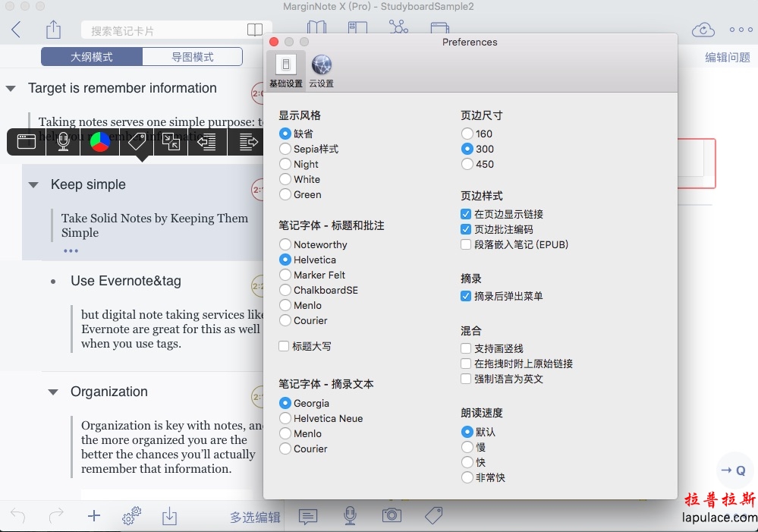Click the microphone icon in floating toolbar

click(64, 142)
